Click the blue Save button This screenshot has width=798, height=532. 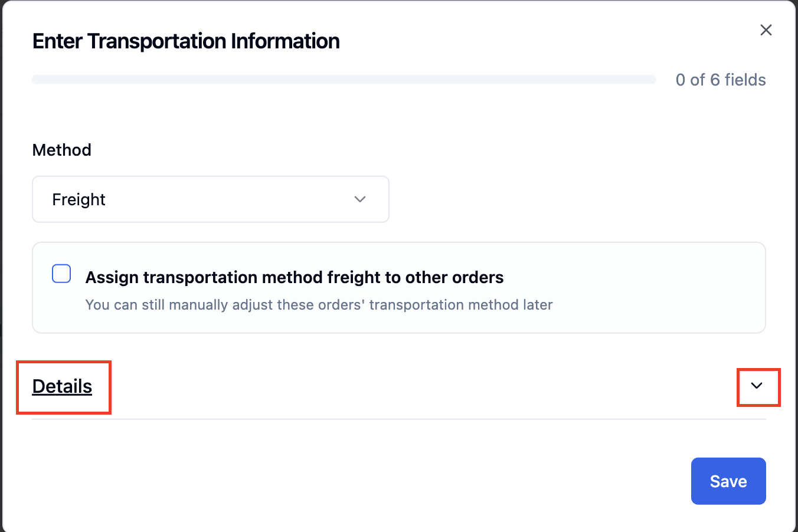click(x=728, y=481)
